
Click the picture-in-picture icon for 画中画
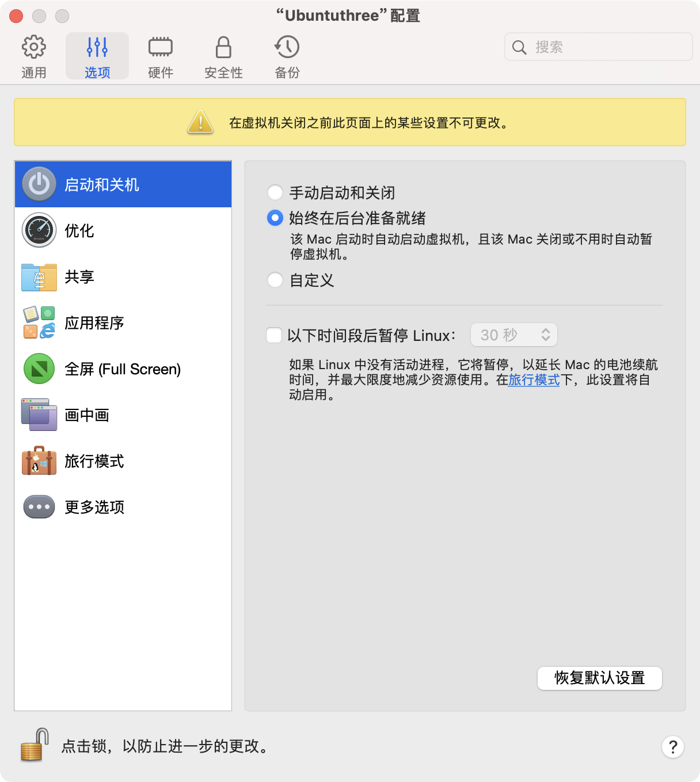pos(39,415)
